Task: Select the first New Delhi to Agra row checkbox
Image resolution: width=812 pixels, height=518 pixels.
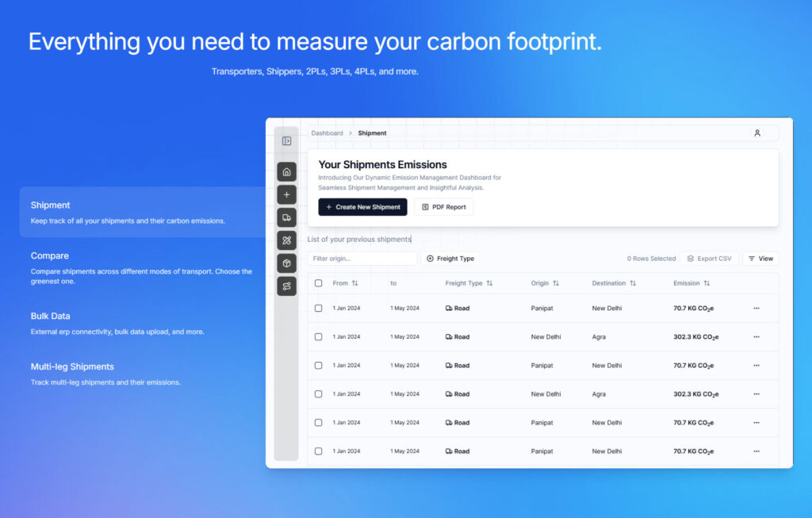Action: pos(318,337)
